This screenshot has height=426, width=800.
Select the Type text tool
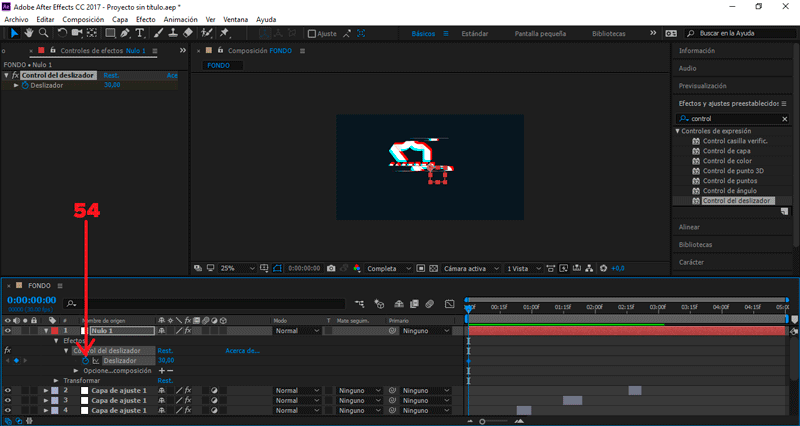coord(140,33)
